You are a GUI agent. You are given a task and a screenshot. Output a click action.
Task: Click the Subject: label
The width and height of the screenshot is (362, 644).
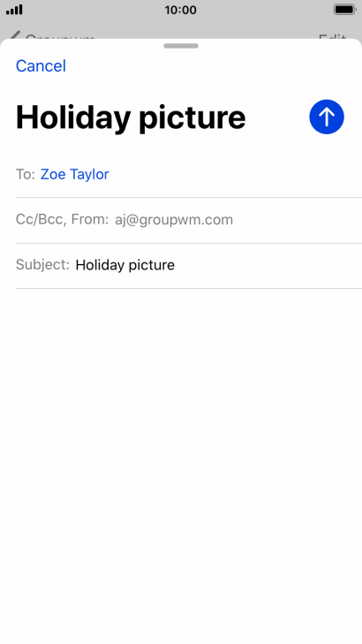42,265
